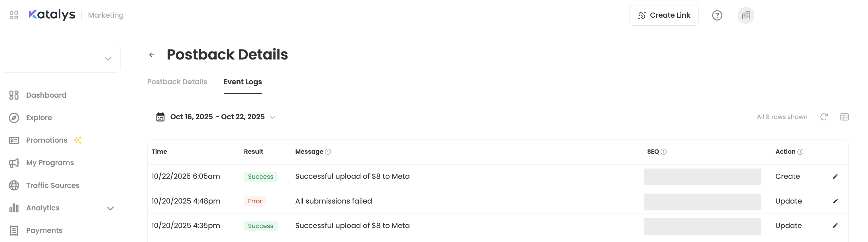Navigate to the Promotions page
Image resolution: width=868 pixels, height=242 pixels.
coord(46,140)
